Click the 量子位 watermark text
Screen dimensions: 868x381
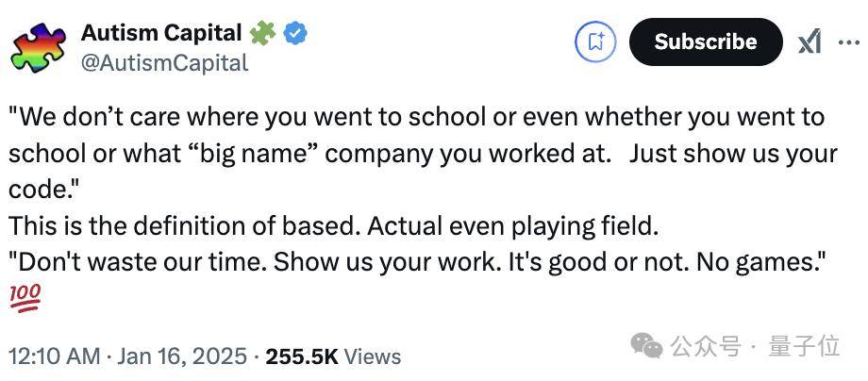point(804,347)
